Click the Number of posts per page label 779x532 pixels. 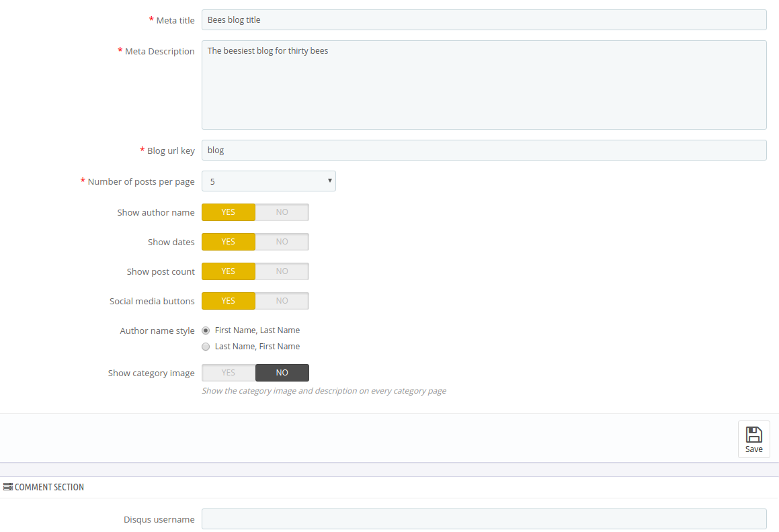pyautogui.click(x=141, y=182)
